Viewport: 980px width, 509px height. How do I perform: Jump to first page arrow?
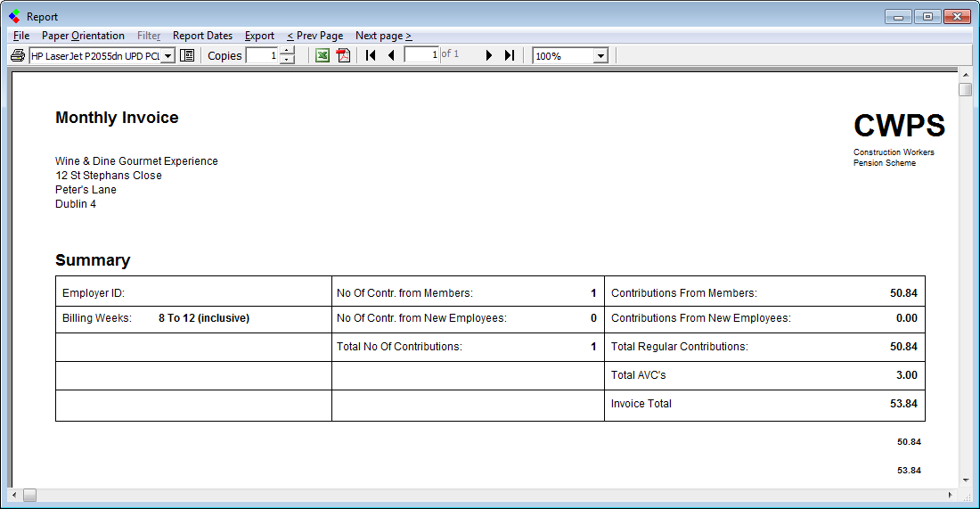(371, 55)
